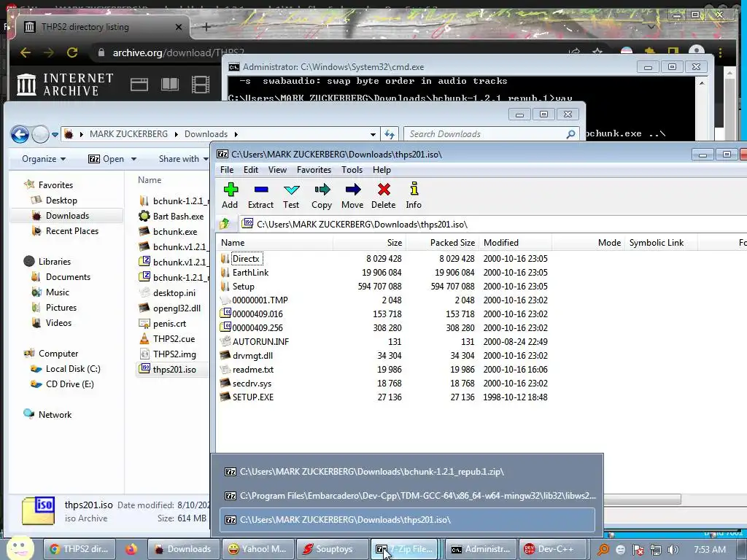Open Explorer recent locations dropdown arrow

click(55, 135)
